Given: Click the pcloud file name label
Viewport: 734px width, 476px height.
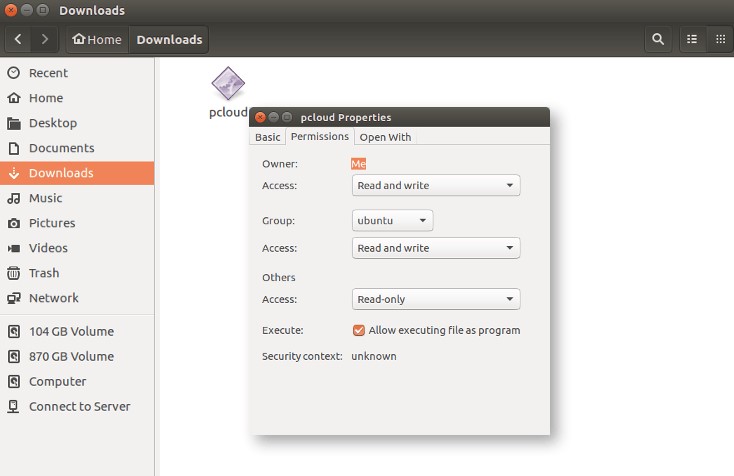Looking at the screenshot, I should [x=228, y=112].
